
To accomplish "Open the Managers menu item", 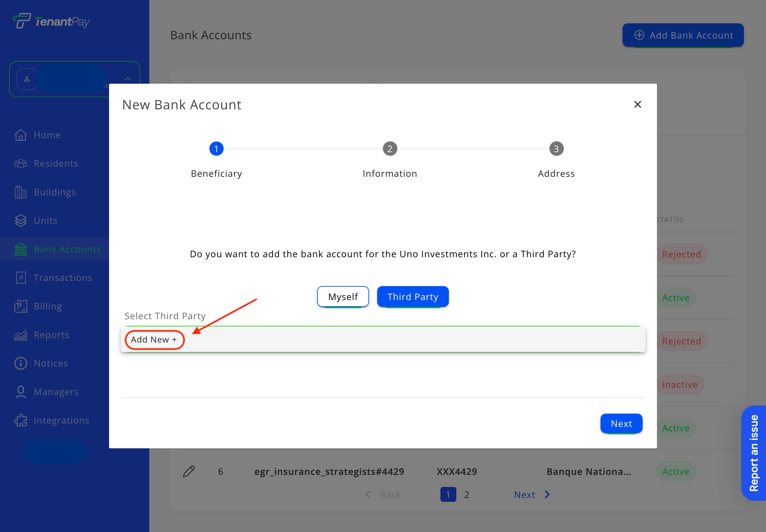I will pyautogui.click(x=56, y=392).
